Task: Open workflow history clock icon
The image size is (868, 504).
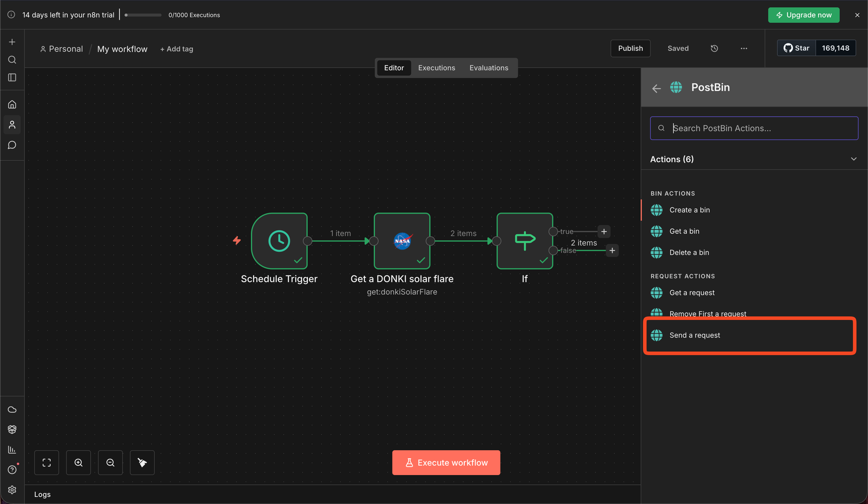Action: [x=714, y=48]
